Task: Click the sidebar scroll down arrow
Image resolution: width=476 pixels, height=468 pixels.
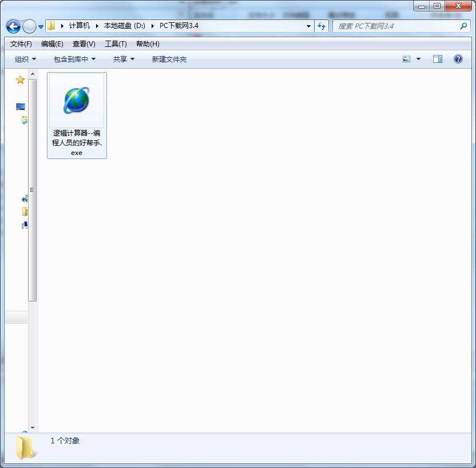Action: 33,427
